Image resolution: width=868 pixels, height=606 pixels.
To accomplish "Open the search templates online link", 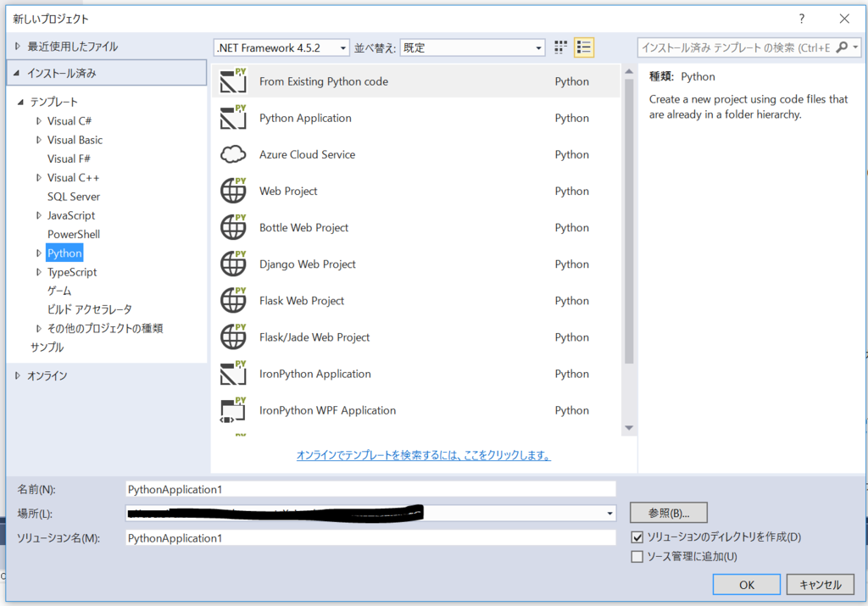I will pyautogui.click(x=424, y=455).
